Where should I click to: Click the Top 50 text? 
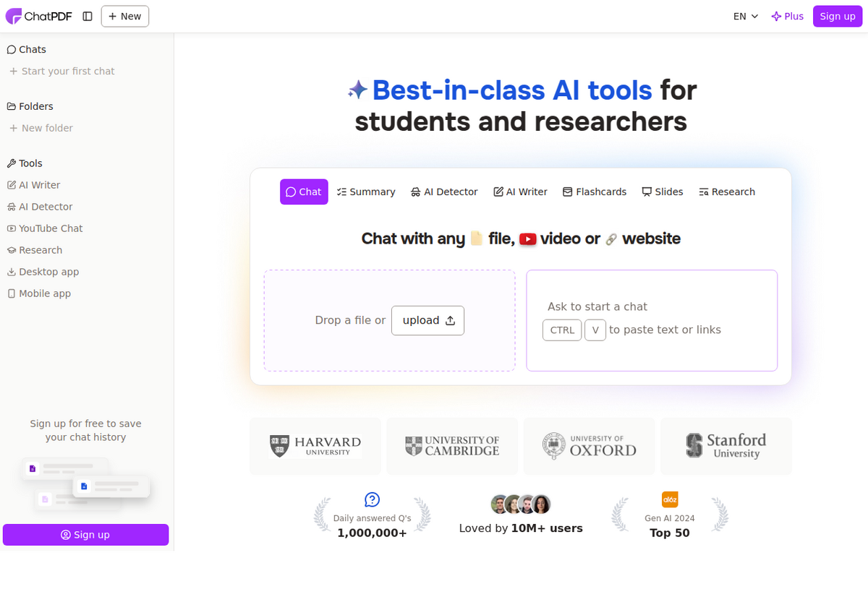[670, 533]
